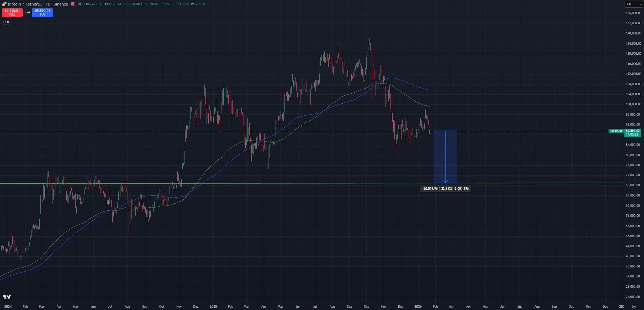This screenshot has height=310, width=644.
Task: Open chart settings hexagon gear icon
Action: (x=634, y=307)
